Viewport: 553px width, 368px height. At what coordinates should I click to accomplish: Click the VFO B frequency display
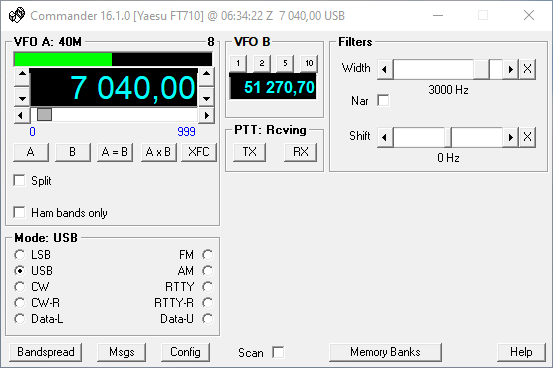273,87
